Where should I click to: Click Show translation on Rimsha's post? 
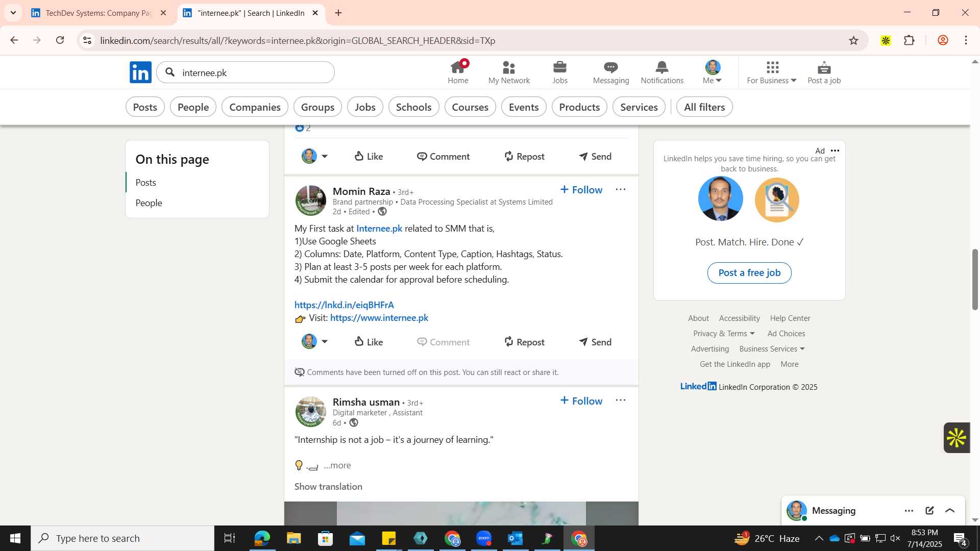tap(328, 487)
